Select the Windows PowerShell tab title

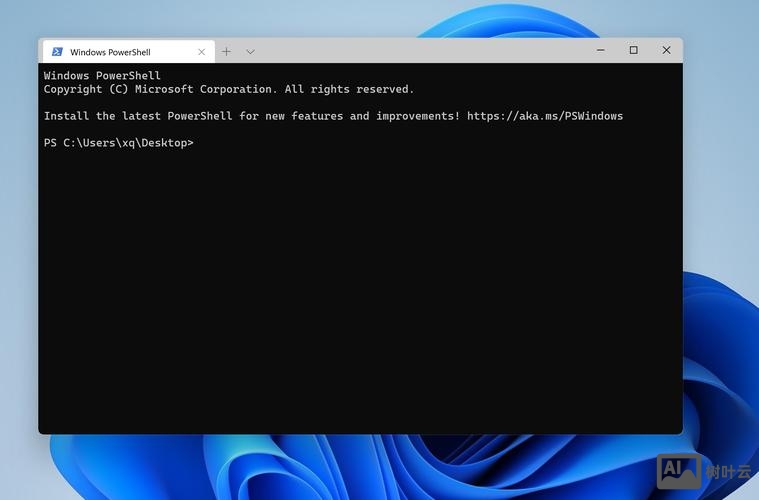tap(110, 52)
